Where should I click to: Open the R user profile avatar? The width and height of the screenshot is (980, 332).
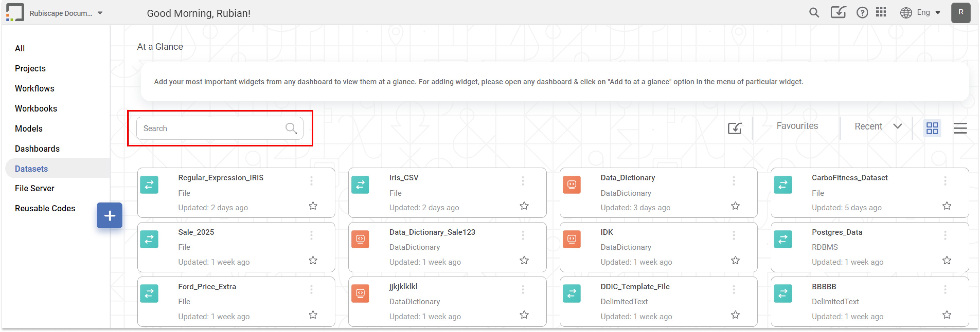pos(961,13)
